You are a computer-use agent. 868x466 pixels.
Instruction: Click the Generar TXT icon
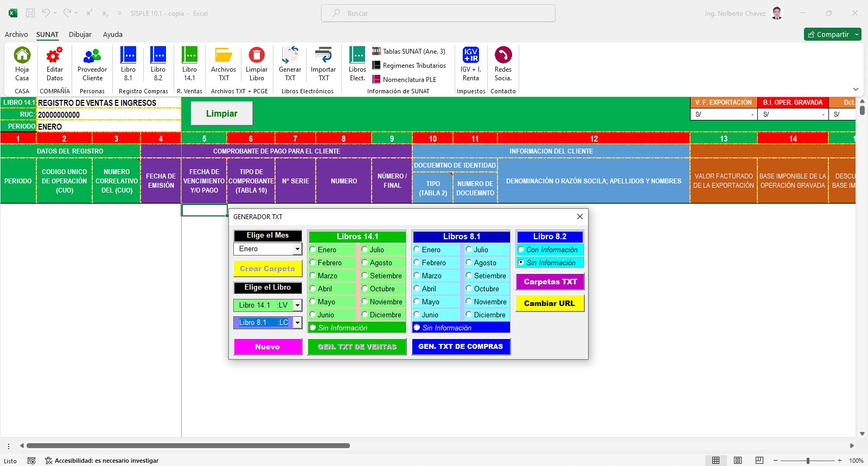click(290, 55)
